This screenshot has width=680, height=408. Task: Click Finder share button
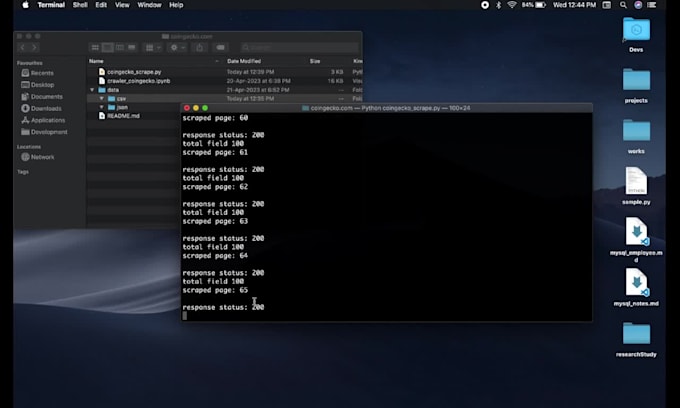pos(199,47)
